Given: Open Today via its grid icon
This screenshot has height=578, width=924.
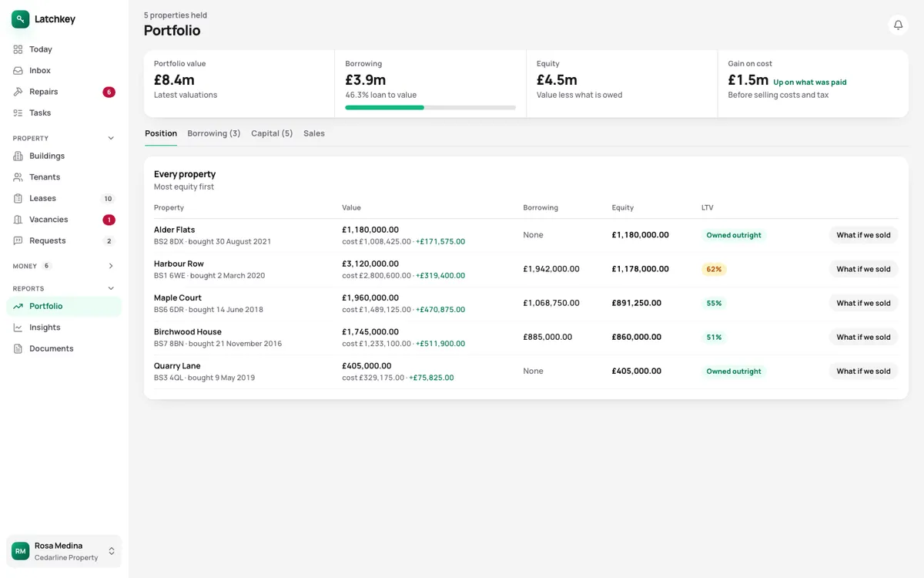Looking at the screenshot, I should [x=18, y=49].
